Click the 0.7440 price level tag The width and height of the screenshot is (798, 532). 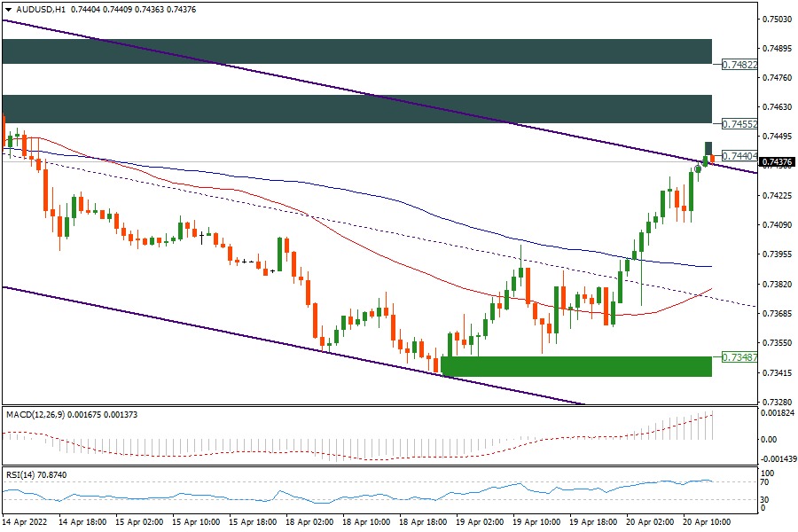(x=738, y=156)
